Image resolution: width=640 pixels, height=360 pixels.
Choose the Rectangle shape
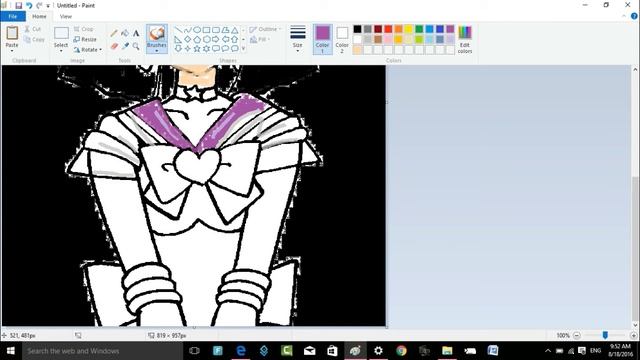click(207, 30)
